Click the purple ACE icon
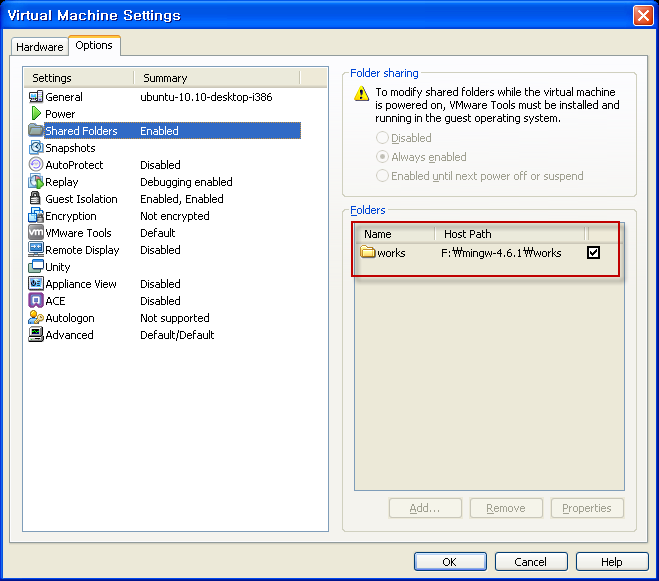Image resolution: width=659 pixels, height=581 pixels. (36, 300)
